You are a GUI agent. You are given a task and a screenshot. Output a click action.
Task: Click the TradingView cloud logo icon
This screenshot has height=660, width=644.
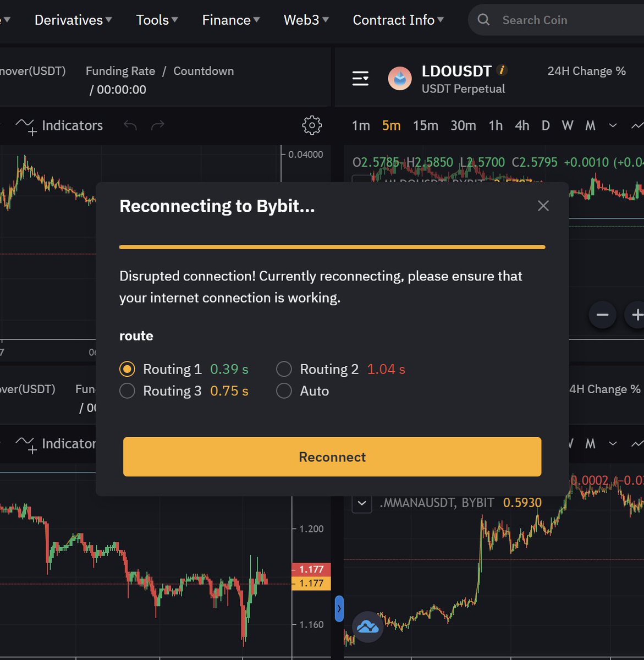coord(367,626)
